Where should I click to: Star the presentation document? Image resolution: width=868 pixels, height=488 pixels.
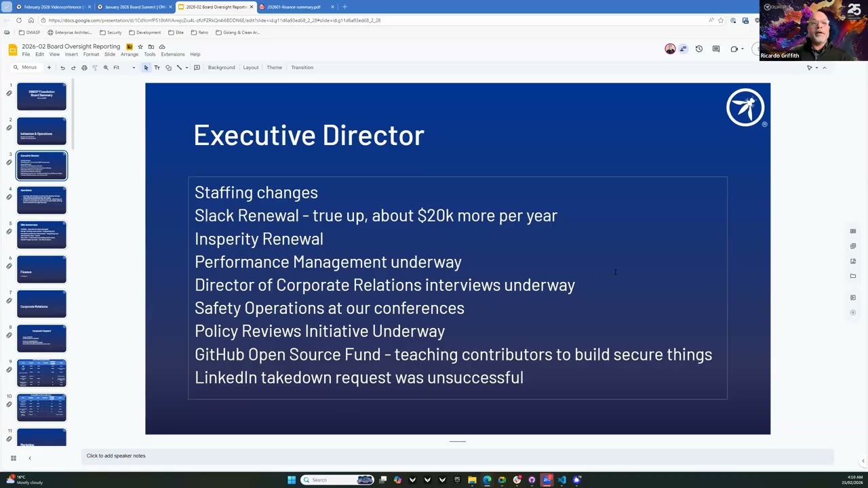coord(140,47)
